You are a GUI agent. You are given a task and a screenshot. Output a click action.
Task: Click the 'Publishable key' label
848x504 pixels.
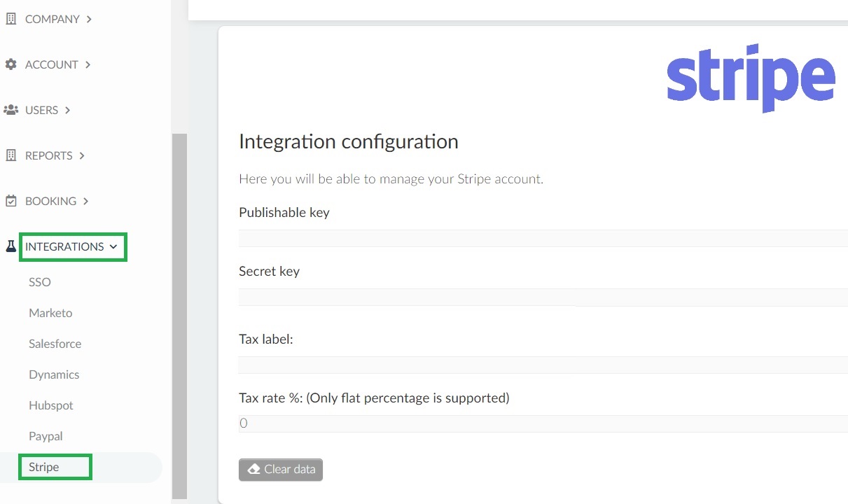(284, 212)
